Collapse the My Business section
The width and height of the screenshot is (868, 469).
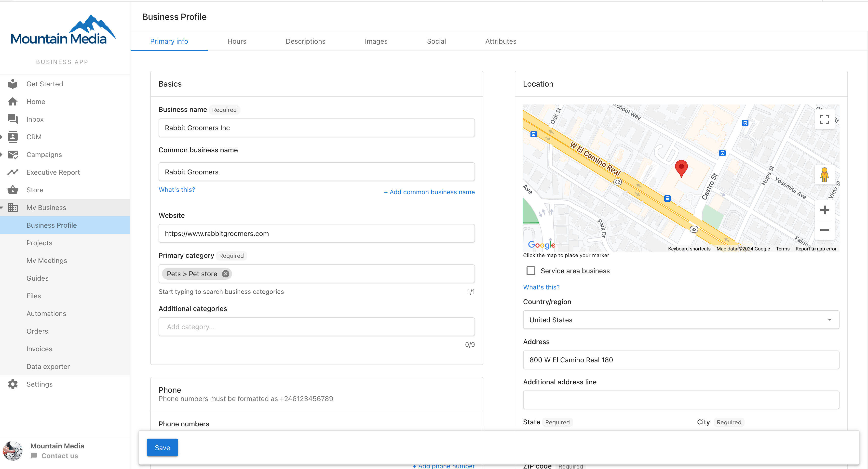(2, 208)
